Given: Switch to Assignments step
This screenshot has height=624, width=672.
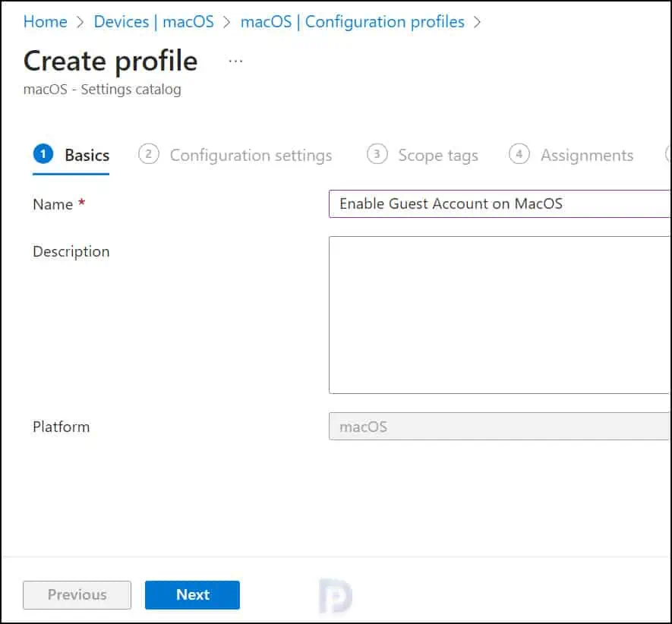Looking at the screenshot, I should click(x=571, y=155).
